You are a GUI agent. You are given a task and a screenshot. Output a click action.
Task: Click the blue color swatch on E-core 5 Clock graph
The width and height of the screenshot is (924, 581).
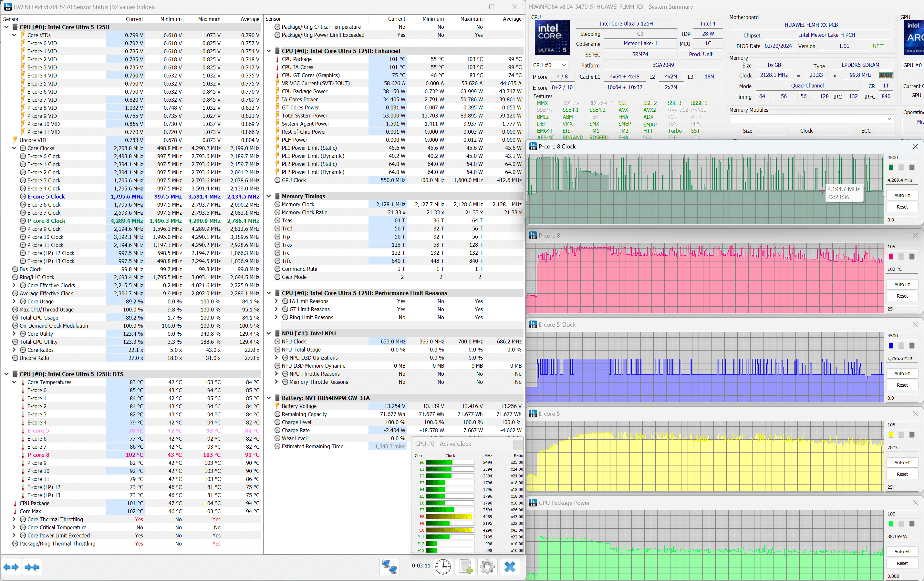(891, 345)
